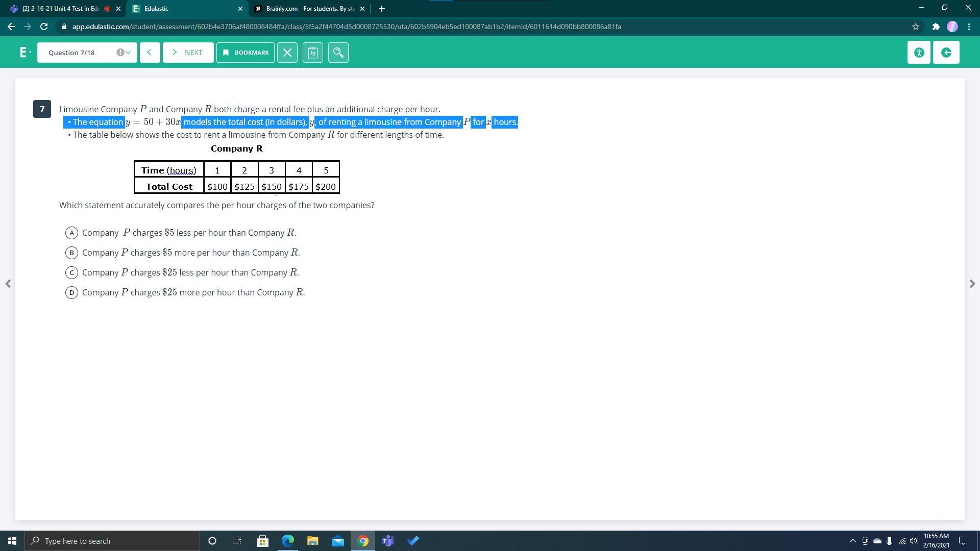The width and height of the screenshot is (980, 551).
Task: Click the Chrome extensions puzzle icon
Action: (936, 27)
